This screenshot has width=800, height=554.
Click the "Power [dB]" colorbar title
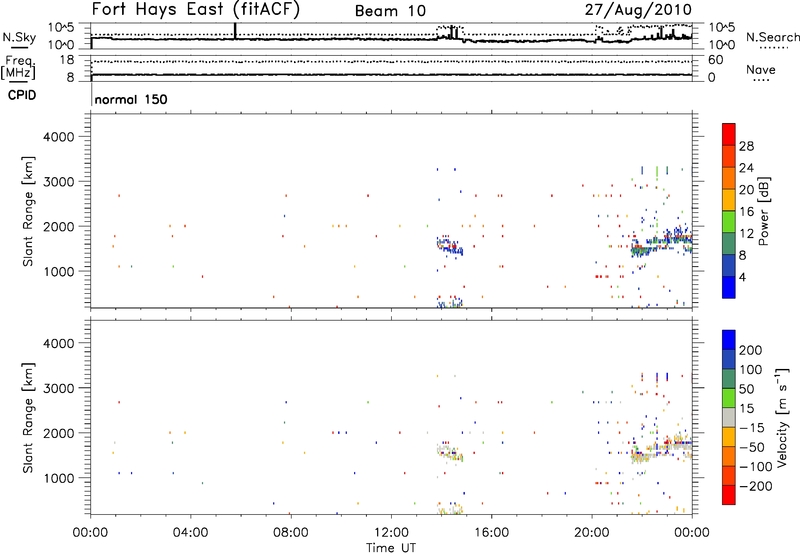coord(763,211)
